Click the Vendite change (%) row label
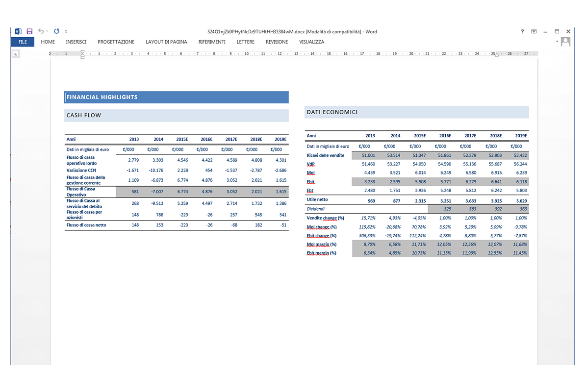The height and width of the screenshot is (392, 585). 325,218
